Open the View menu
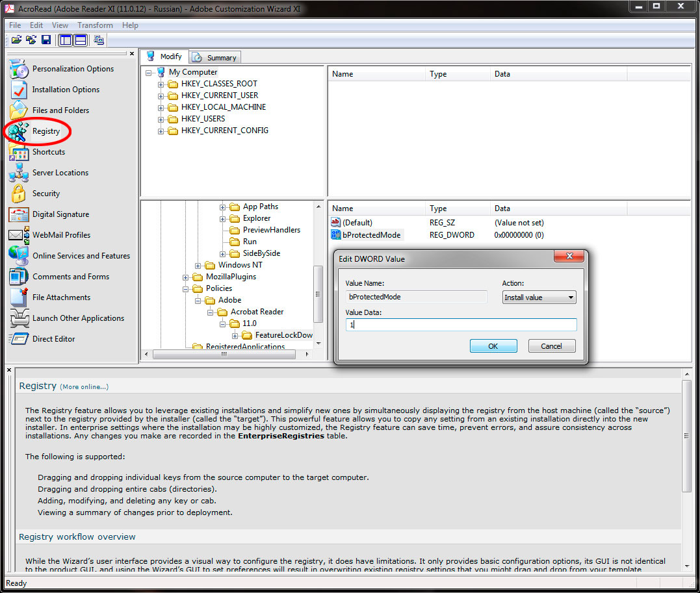 click(x=60, y=25)
